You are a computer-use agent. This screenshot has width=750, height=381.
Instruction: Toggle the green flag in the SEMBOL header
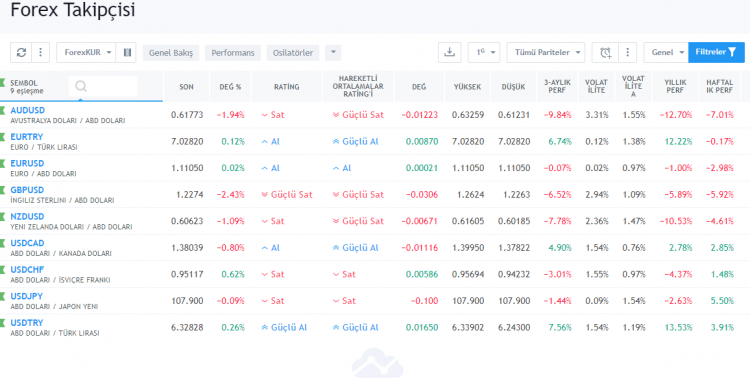click(x=2, y=83)
